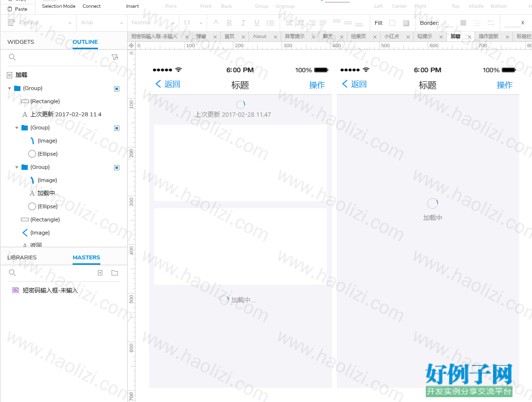Viewport: 532px width, 402px height.
Task: Apply bullet list formatting
Action: (x=270, y=23)
